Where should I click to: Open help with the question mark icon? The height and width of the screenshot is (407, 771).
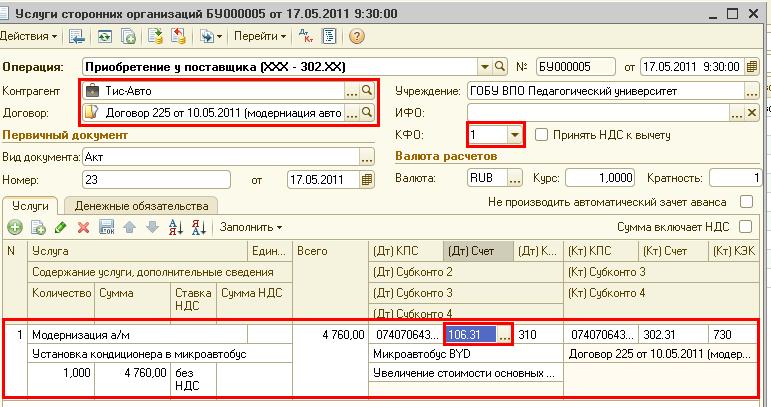356,36
